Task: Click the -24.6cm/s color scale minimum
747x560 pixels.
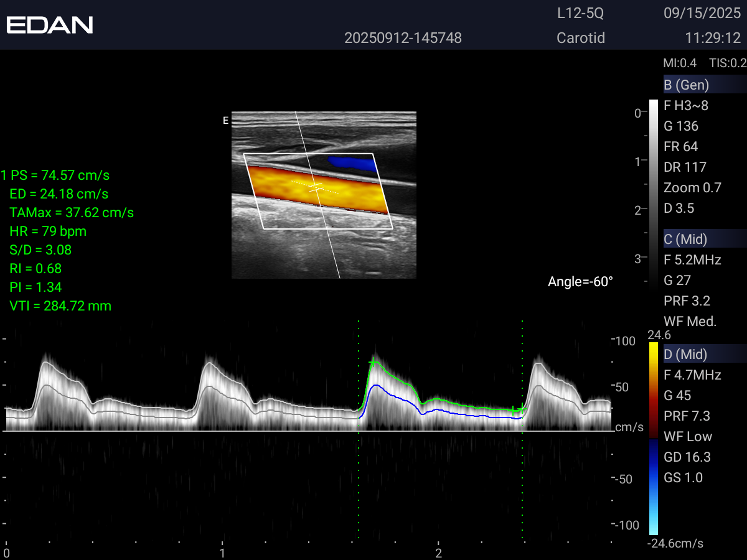Action: 675,543
